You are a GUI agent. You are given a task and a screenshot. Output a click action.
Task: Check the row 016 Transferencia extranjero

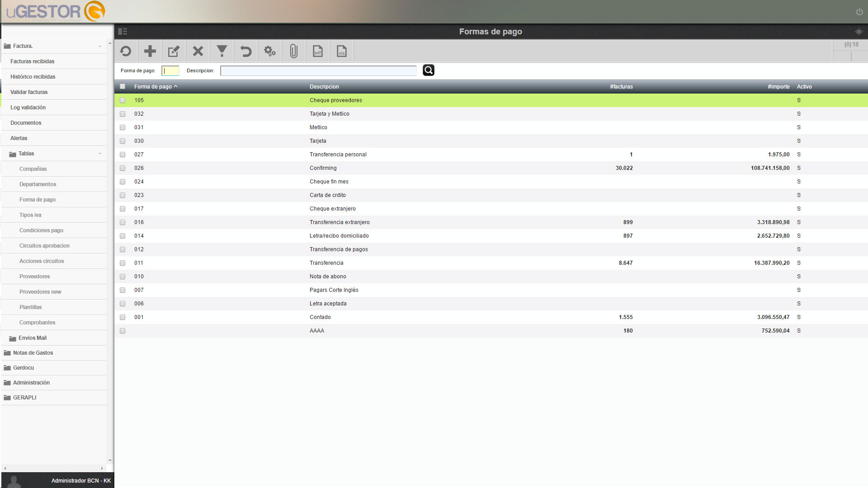(x=123, y=222)
